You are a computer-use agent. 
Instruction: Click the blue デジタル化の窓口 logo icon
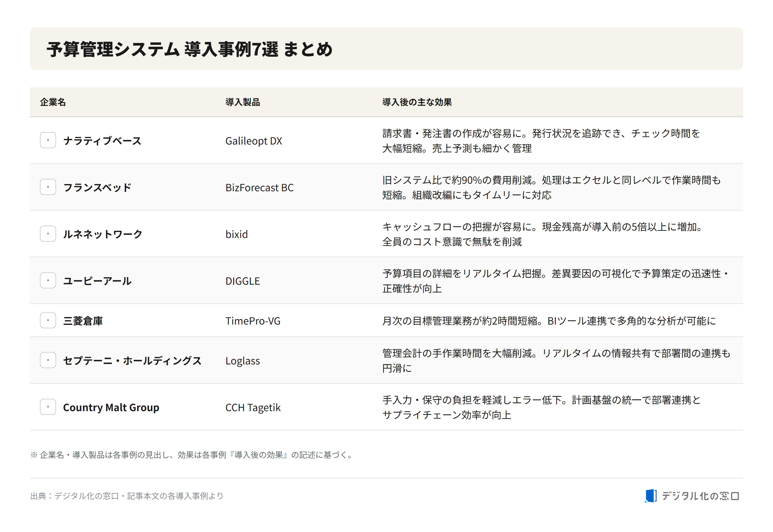click(x=651, y=496)
